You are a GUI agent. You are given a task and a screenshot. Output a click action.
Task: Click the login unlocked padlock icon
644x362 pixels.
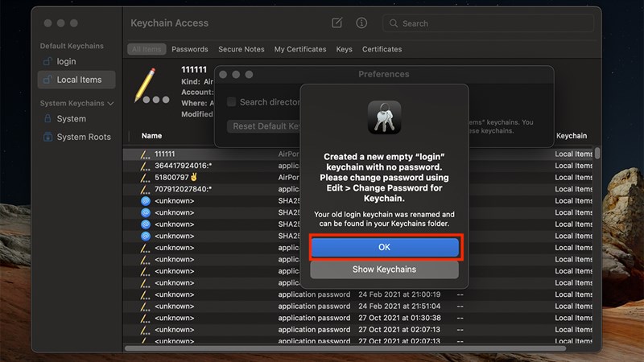47,62
